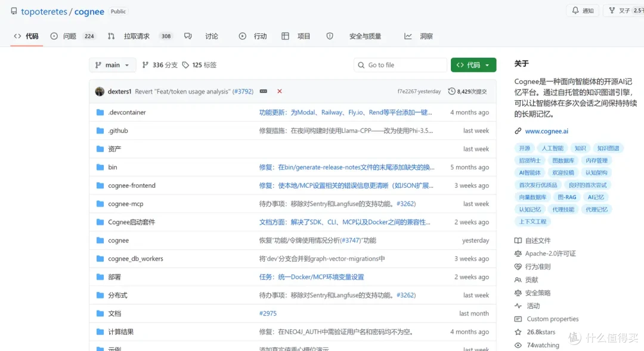Viewport: 644px width, 351px height.
Task: Select the 图数据库 topic tag
Action: pos(563,160)
